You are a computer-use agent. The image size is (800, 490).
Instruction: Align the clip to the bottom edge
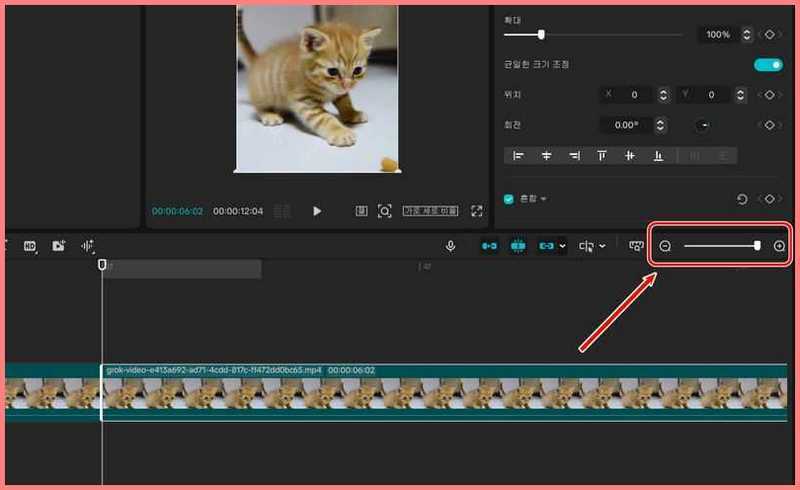click(x=658, y=155)
